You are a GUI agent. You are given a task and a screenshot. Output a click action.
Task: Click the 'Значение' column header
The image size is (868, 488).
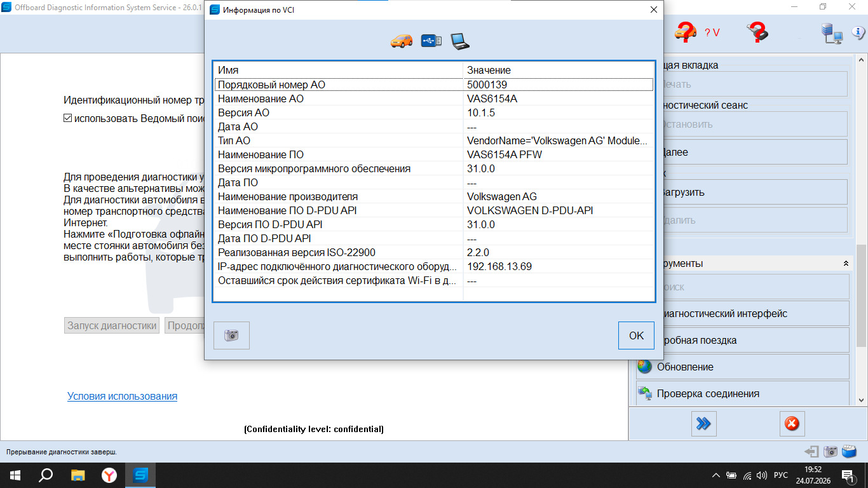click(x=559, y=70)
